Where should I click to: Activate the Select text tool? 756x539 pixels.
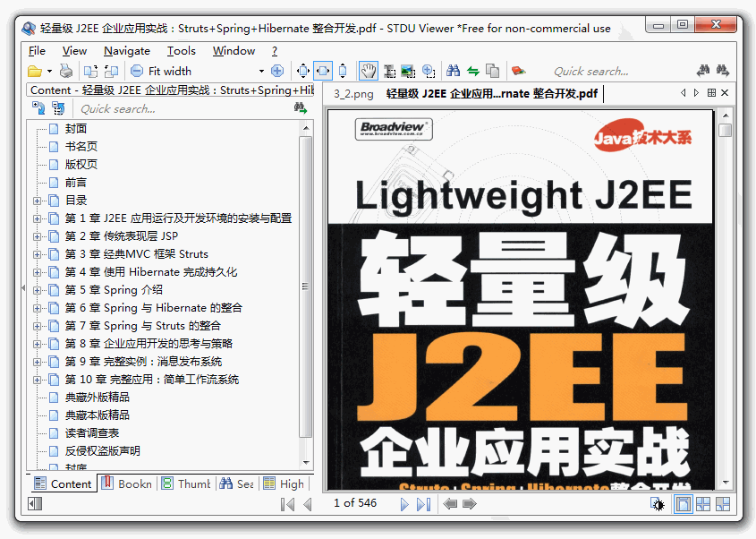coord(389,72)
